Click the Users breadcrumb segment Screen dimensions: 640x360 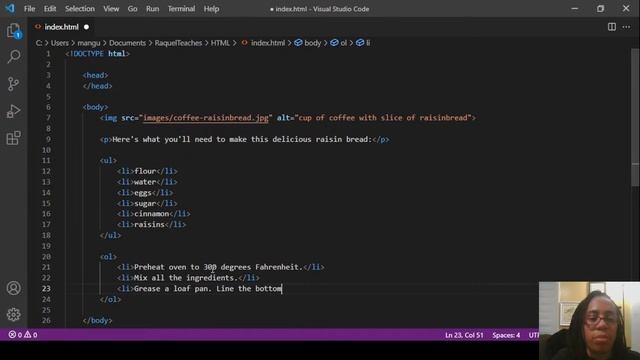coord(60,43)
